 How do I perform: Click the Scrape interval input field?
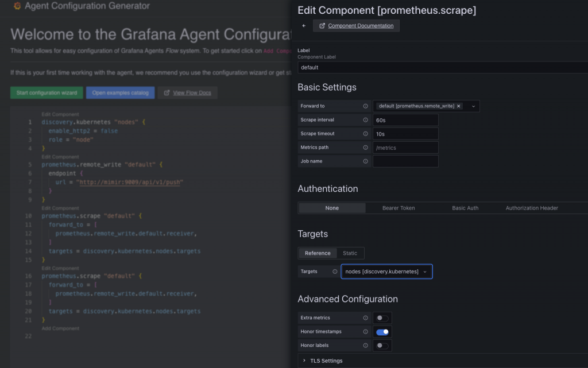coord(405,120)
